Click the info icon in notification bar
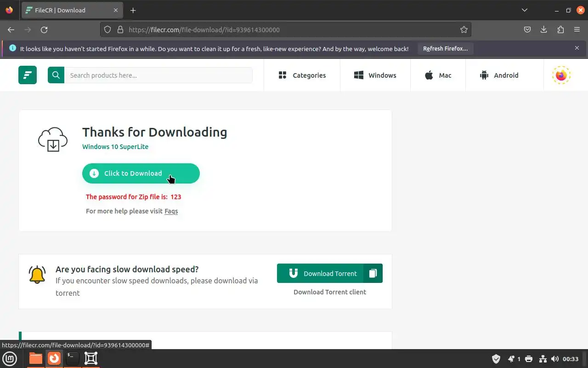 click(x=12, y=48)
